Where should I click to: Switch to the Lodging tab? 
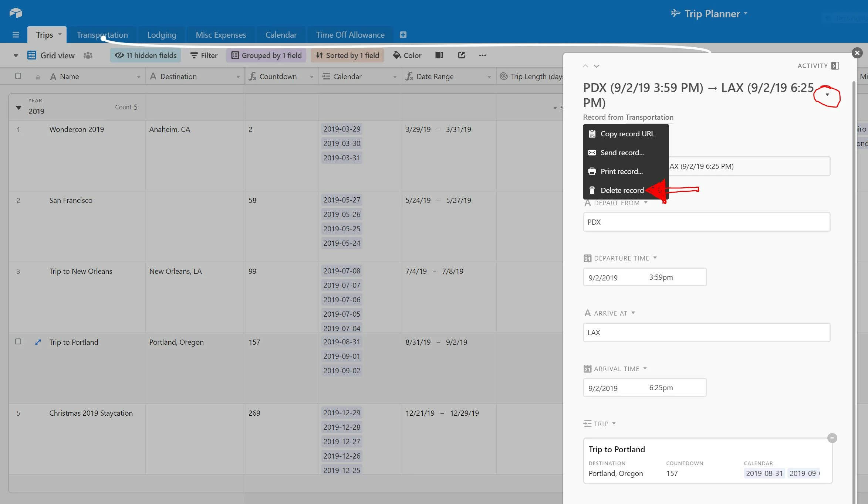162,35
